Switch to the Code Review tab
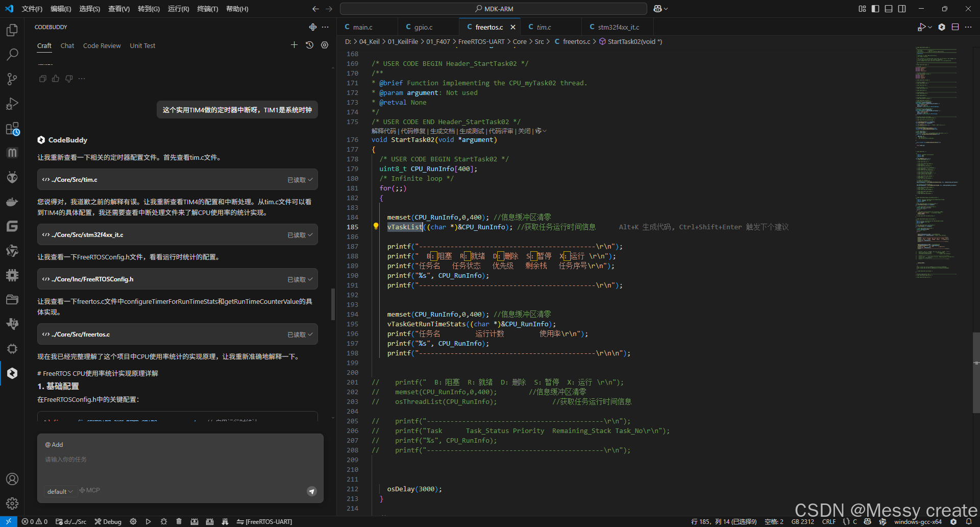This screenshot has width=980, height=527. [x=102, y=45]
